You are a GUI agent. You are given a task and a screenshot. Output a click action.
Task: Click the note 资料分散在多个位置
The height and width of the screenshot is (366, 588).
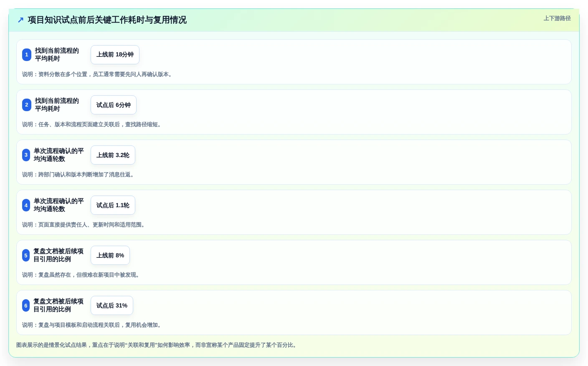98,74
